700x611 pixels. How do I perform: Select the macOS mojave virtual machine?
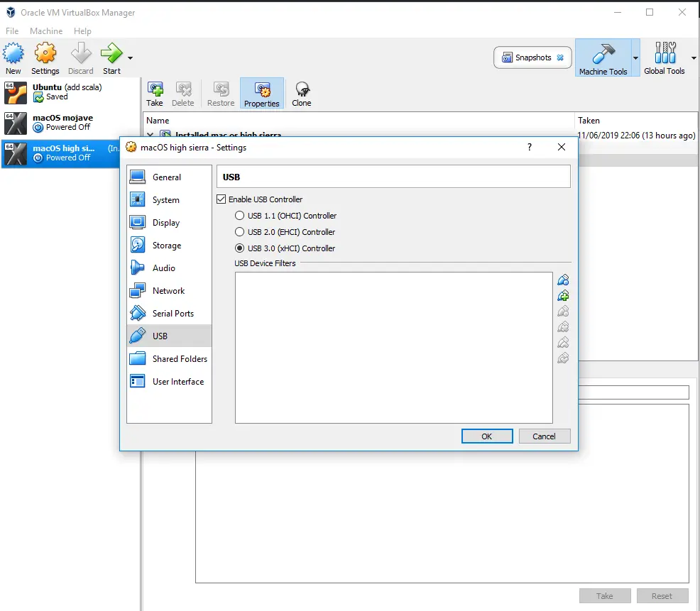coord(70,123)
